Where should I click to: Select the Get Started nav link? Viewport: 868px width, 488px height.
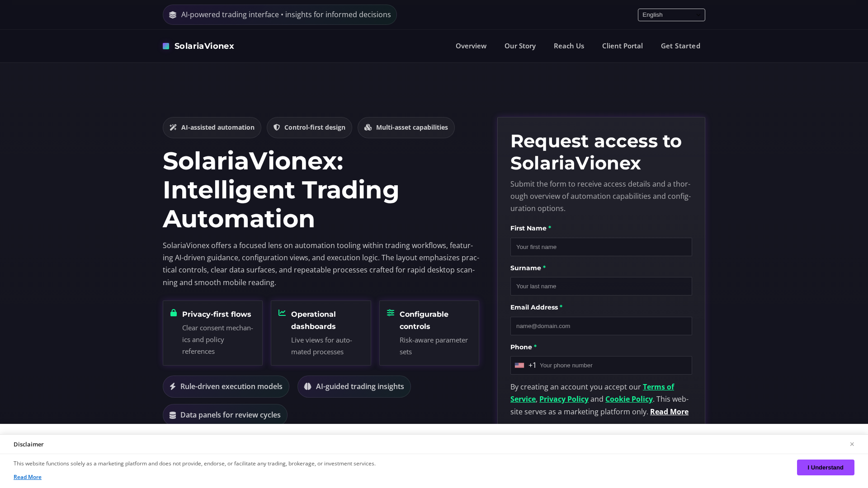(x=680, y=46)
